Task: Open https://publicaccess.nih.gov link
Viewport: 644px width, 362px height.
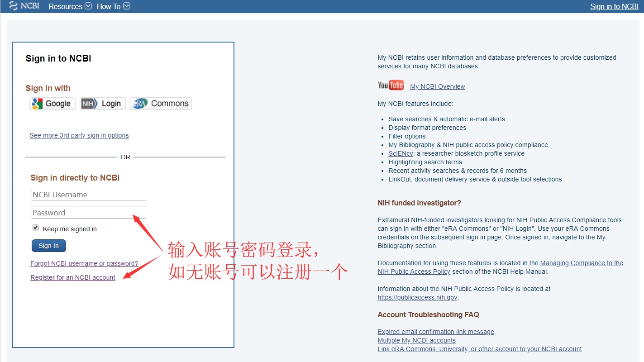Action: [x=418, y=297]
